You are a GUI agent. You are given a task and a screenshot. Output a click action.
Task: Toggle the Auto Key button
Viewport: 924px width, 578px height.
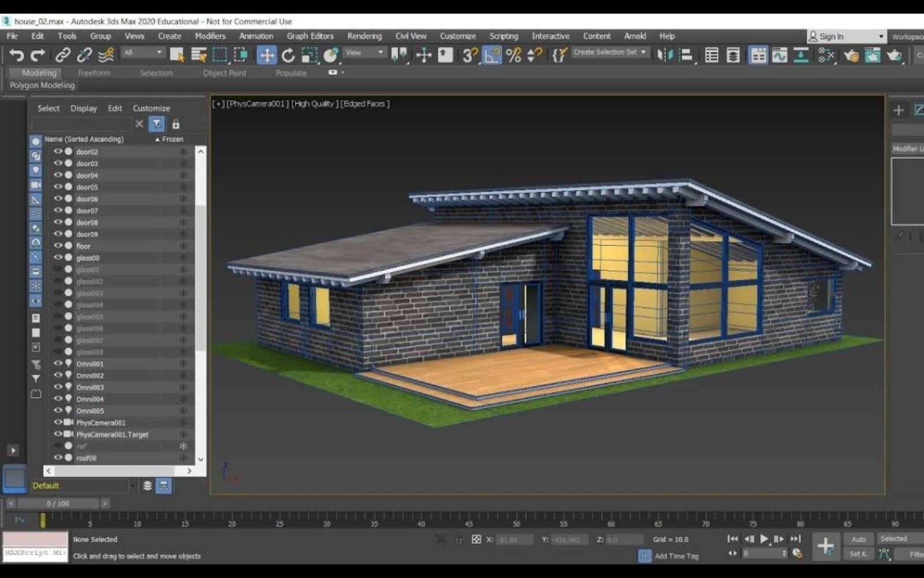click(x=858, y=539)
